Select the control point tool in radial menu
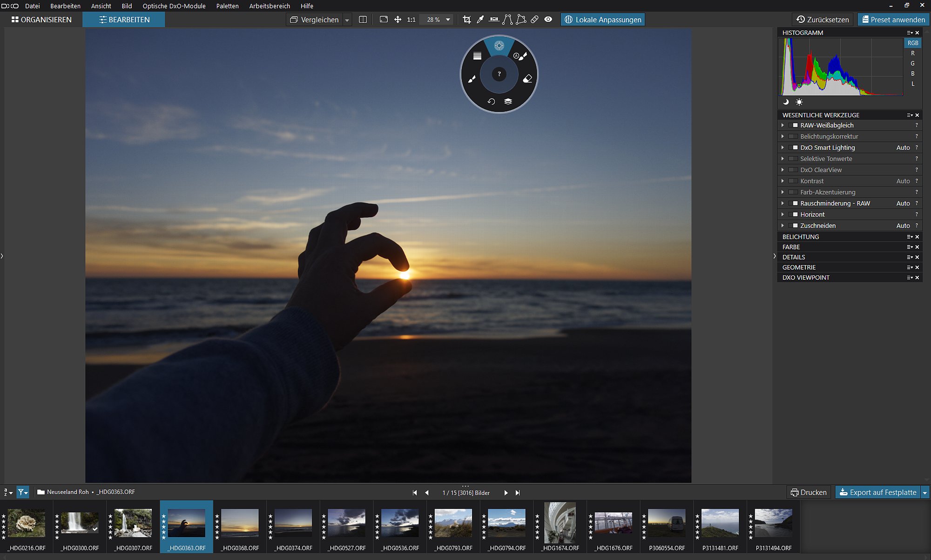Viewport: 931px width, 560px height. 499,46
